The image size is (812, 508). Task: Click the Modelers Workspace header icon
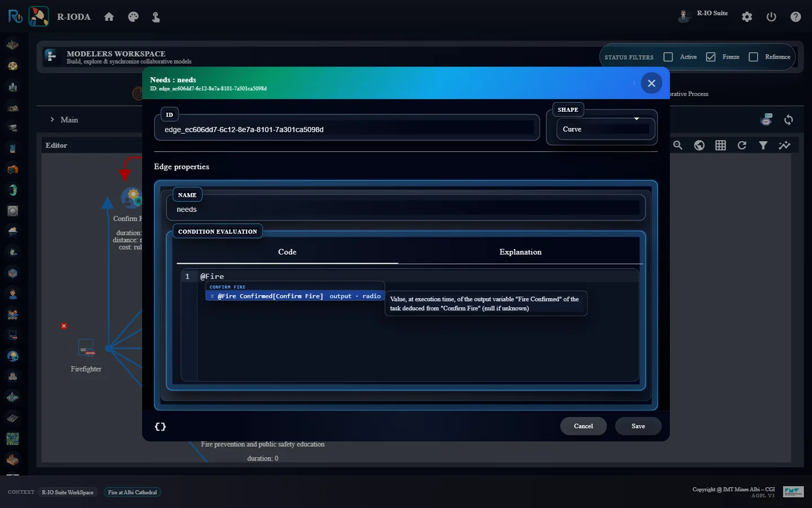(51, 56)
